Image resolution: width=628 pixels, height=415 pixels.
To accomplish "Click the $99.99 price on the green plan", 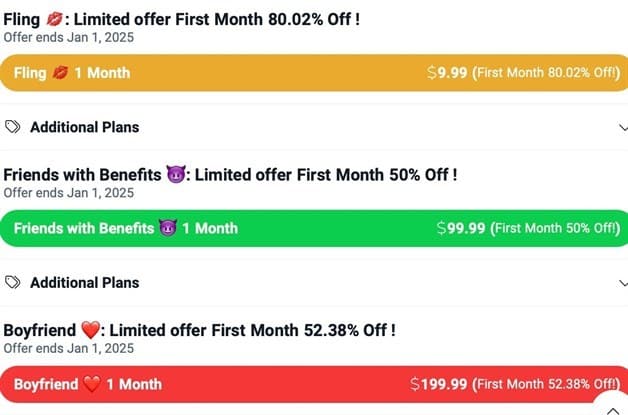I will tap(461, 228).
